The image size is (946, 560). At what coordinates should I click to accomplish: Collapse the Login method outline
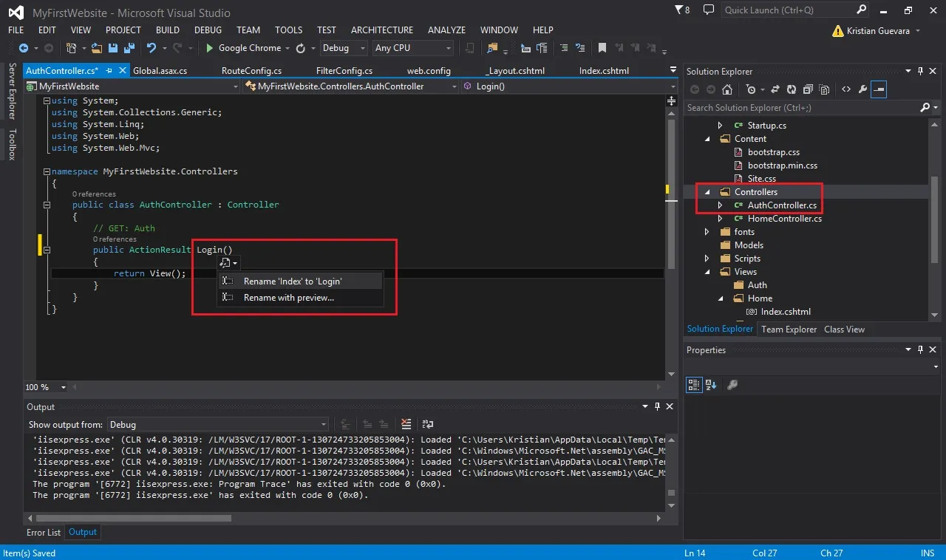tap(47, 250)
